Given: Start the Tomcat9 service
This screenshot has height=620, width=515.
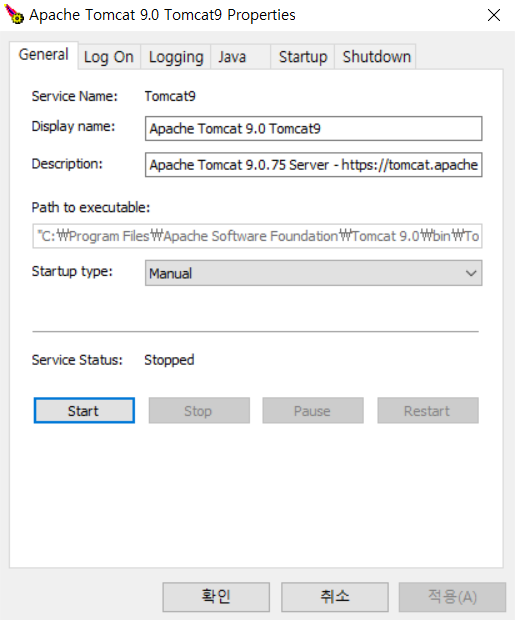Looking at the screenshot, I should pos(84,411).
